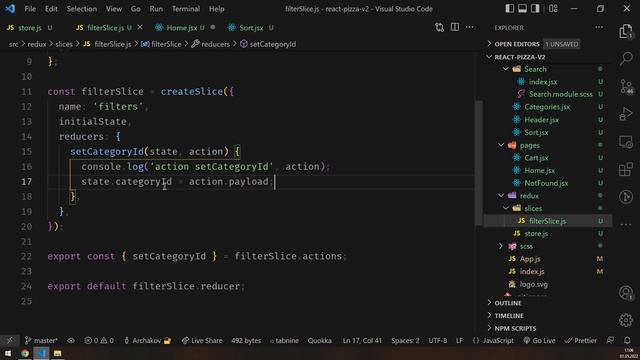Show additional views ellipsis in activity bar
This screenshot has height=360, width=640.
pyautogui.click(x=626, y=224)
